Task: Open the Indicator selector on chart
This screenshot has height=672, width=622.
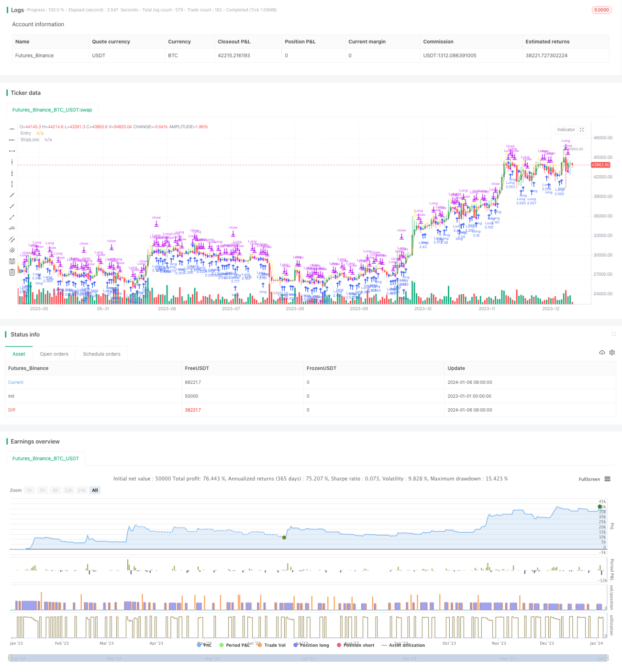Action: coord(566,130)
